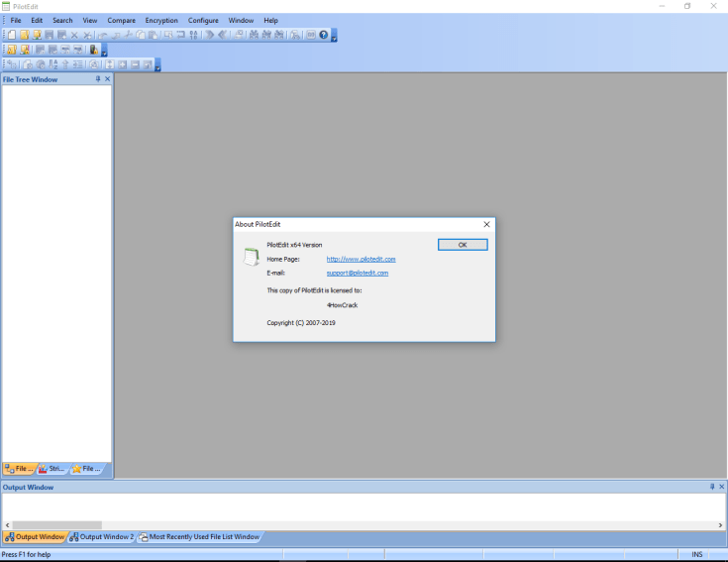Click the plus expand icon in third toolbar

click(x=122, y=64)
